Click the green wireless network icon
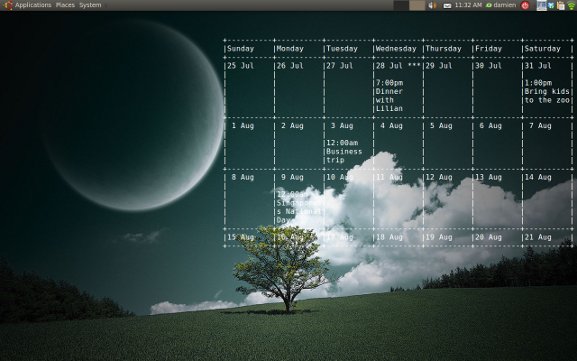 click(x=571, y=5)
